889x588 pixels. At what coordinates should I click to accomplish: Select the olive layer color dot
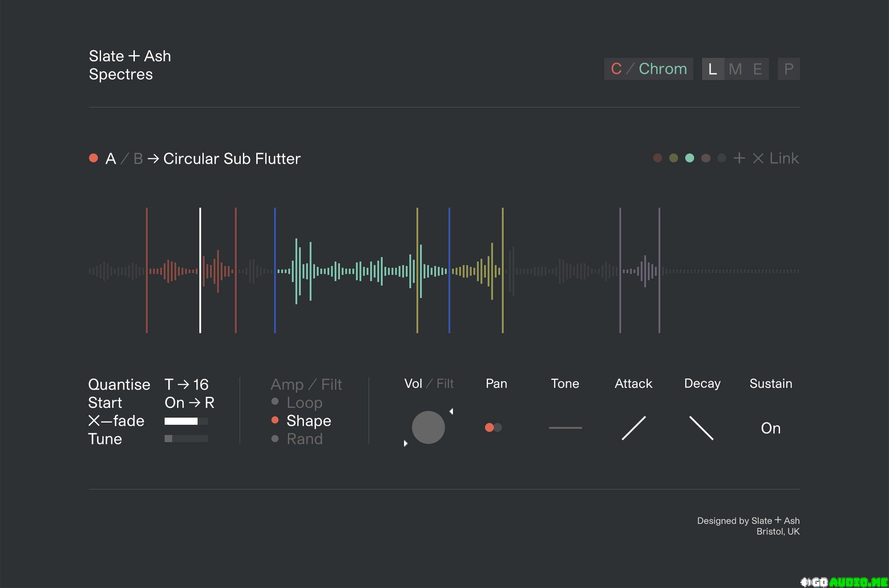(x=674, y=158)
